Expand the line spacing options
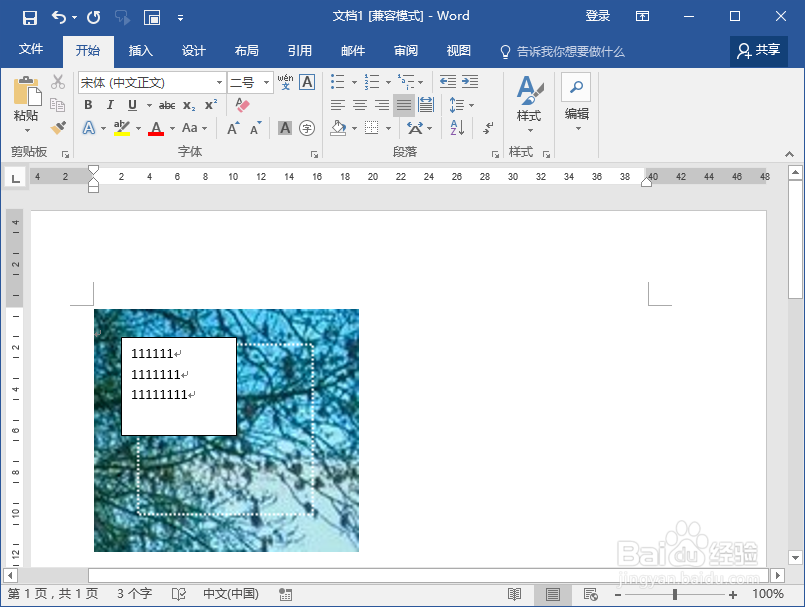Image resolution: width=805 pixels, height=607 pixels. coord(472,105)
